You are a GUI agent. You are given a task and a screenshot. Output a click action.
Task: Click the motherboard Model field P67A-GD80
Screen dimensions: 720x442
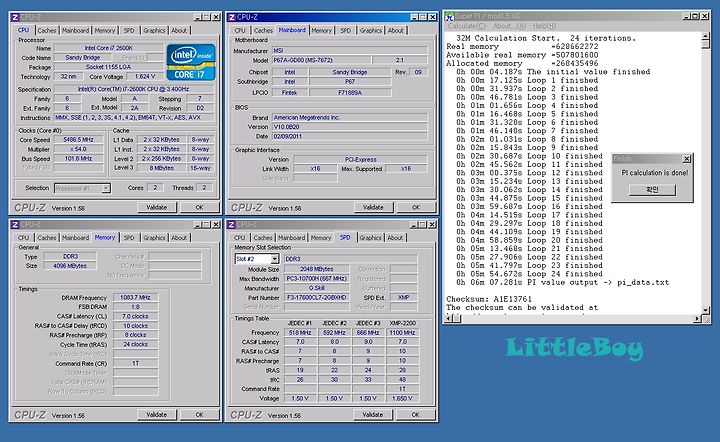(321, 60)
